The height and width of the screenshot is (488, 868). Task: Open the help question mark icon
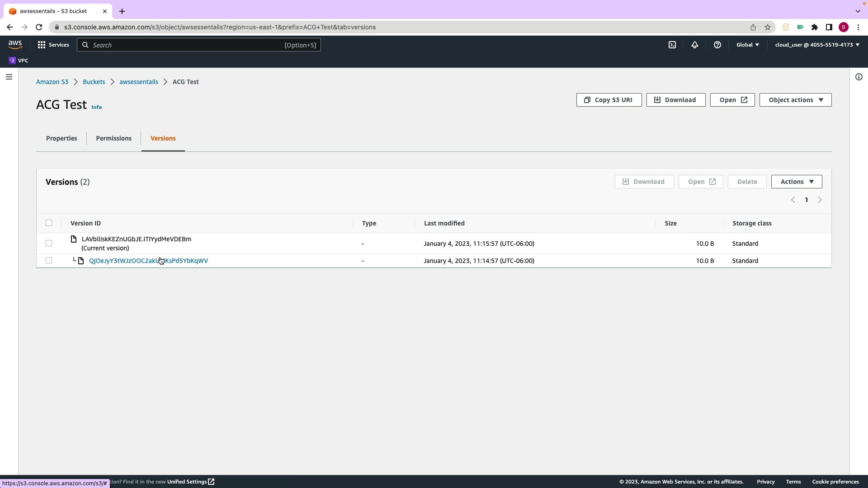[x=717, y=45]
